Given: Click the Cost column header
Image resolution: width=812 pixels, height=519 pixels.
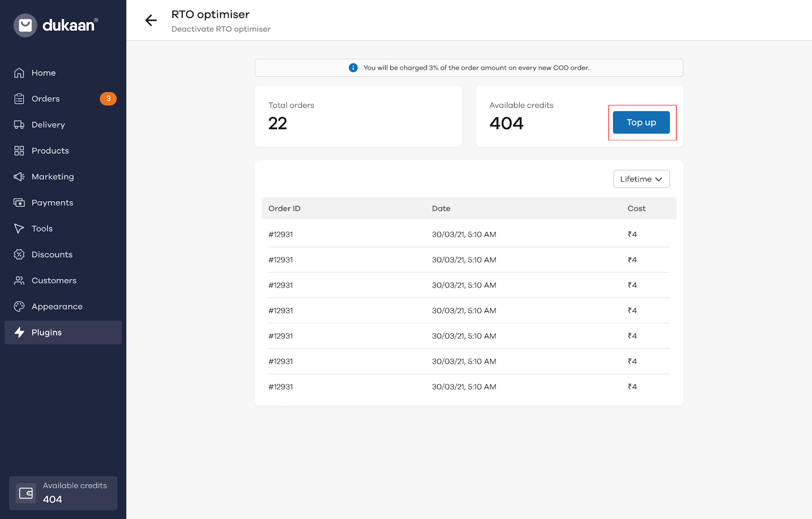Looking at the screenshot, I should [x=636, y=208].
